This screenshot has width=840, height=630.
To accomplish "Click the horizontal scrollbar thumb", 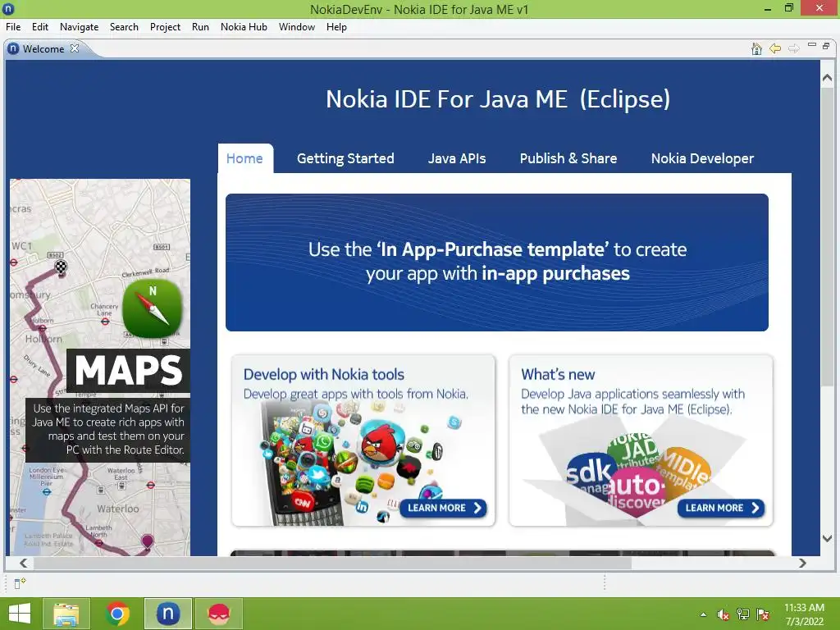I will [x=332, y=563].
